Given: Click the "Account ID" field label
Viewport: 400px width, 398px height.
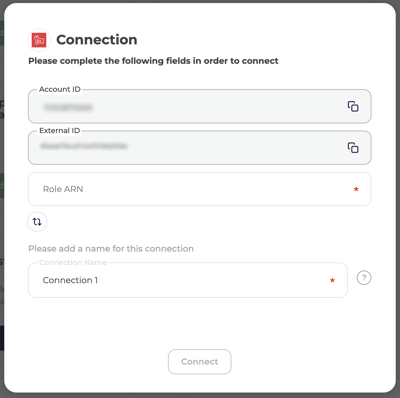Looking at the screenshot, I should click(60, 89).
